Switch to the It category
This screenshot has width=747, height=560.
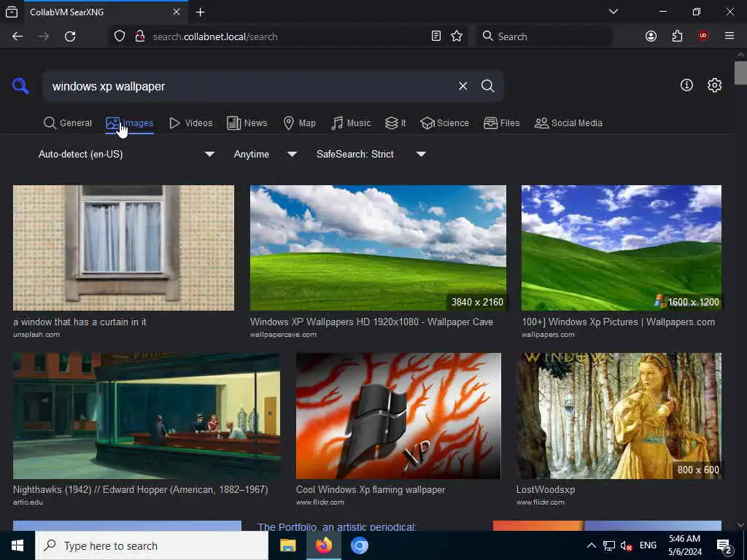(x=395, y=122)
